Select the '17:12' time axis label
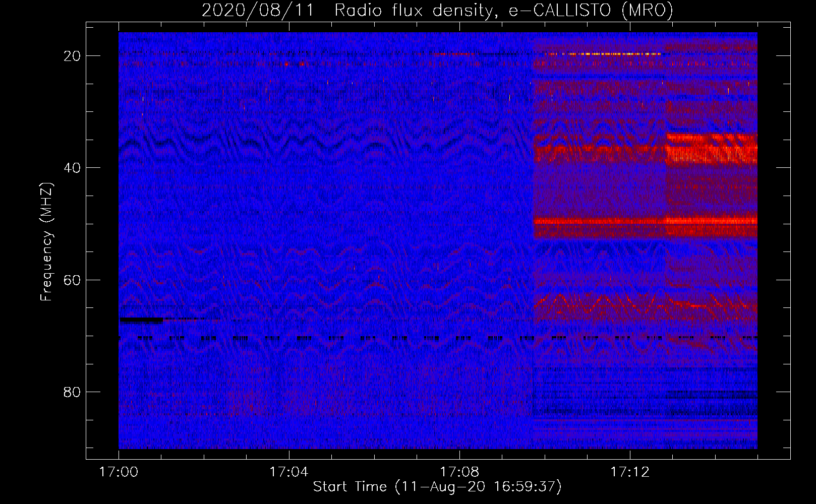Viewport: 816px width, 504px height. (630, 472)
